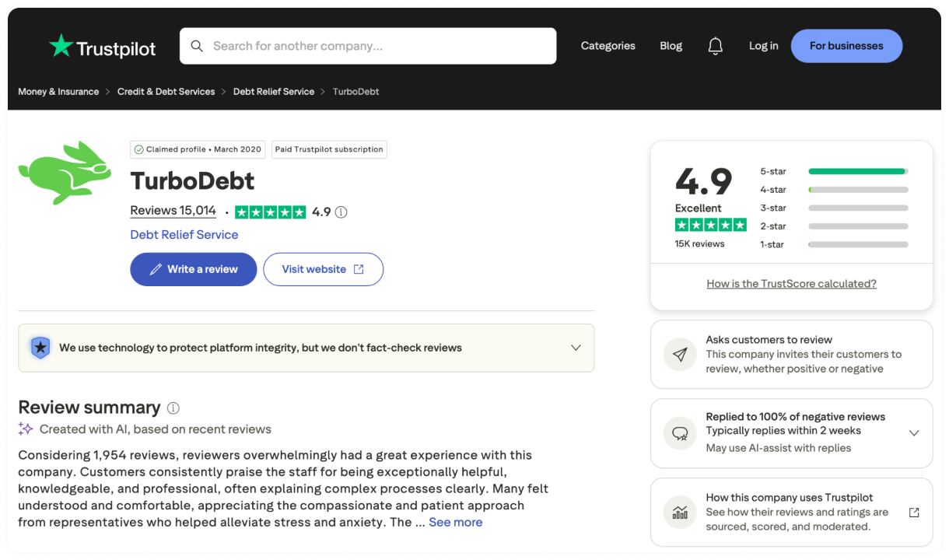Click Visit website button

[x=323, y=269]
